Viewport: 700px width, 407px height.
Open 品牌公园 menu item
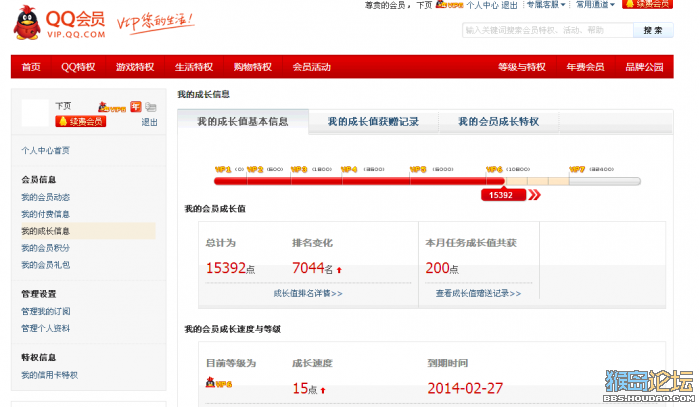(644, 67)
